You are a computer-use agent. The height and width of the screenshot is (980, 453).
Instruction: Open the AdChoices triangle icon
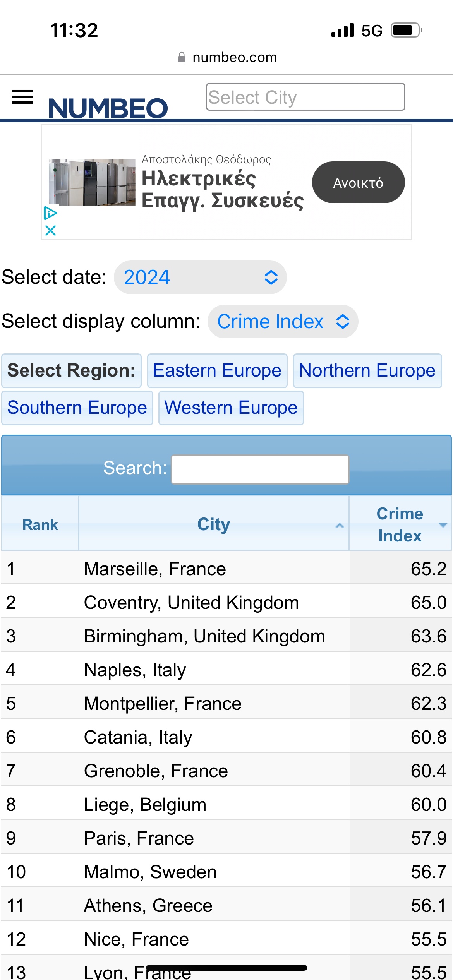click(x=50, y=212)
